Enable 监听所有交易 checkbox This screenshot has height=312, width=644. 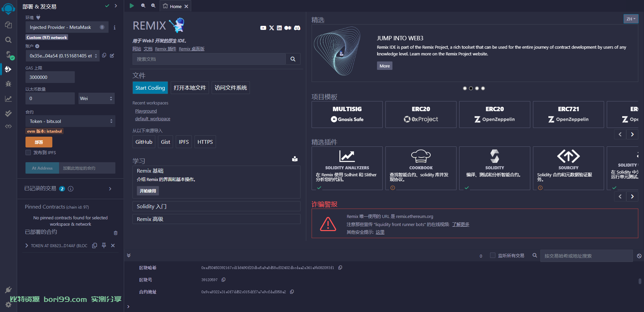(x=493, y=255)
